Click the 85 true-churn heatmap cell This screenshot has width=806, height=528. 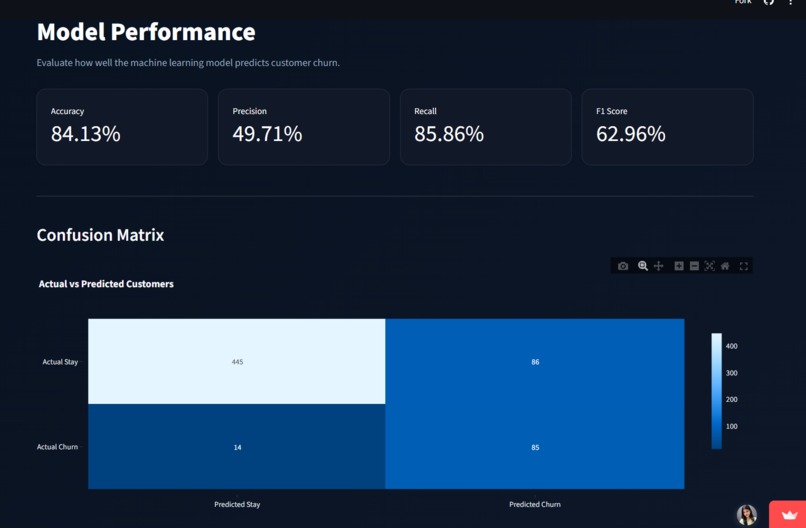click(535, 447)
